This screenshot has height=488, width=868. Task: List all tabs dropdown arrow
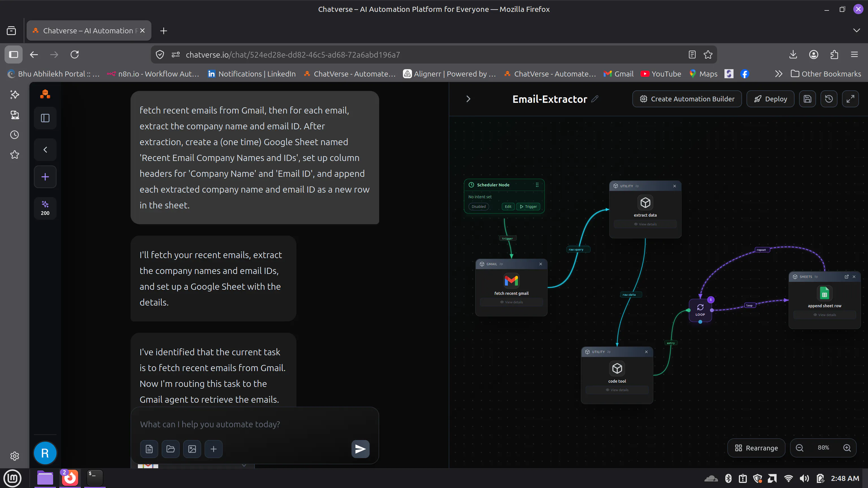pyautogui.click(x=856, y=31)
